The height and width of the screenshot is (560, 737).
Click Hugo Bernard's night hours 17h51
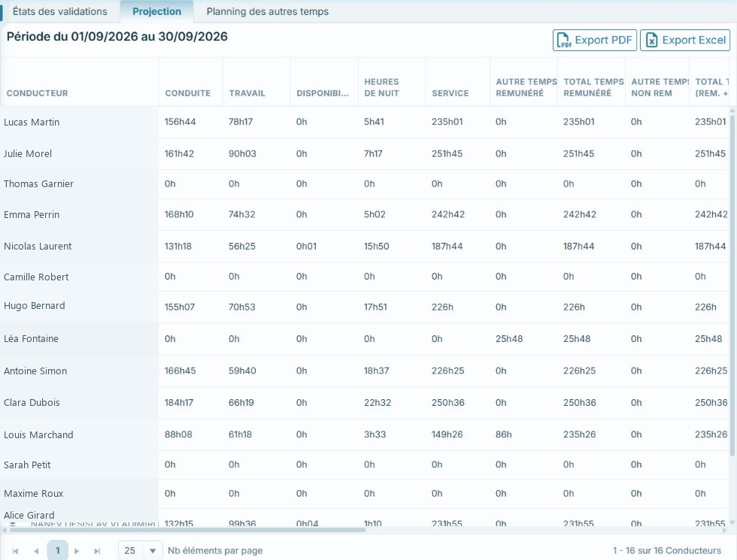click(x=375, y=307)
